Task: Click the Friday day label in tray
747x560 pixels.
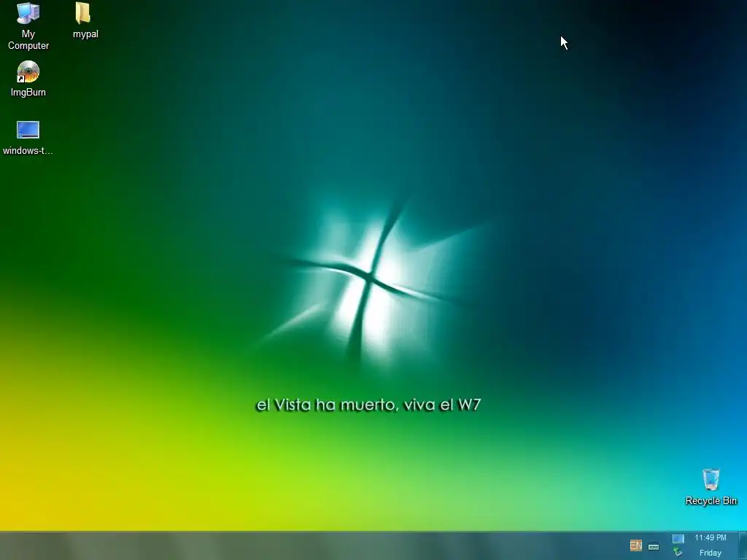Action: (x=711, y=553)
